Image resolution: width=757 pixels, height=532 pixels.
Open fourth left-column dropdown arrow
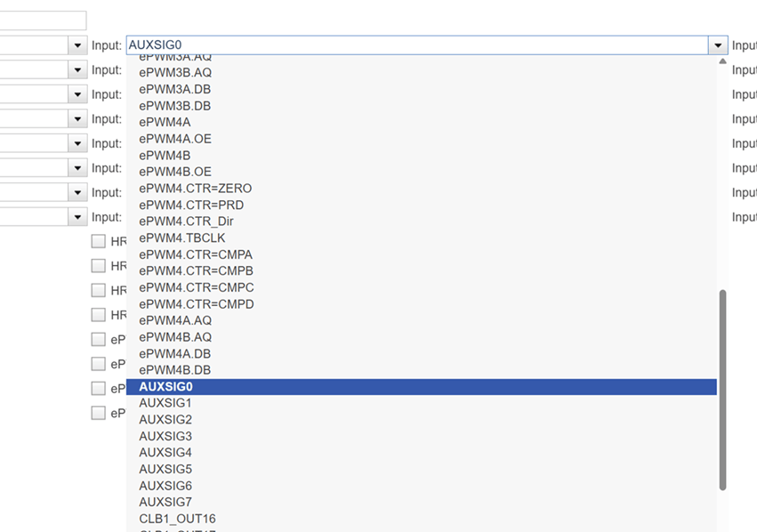coord(77,118)
